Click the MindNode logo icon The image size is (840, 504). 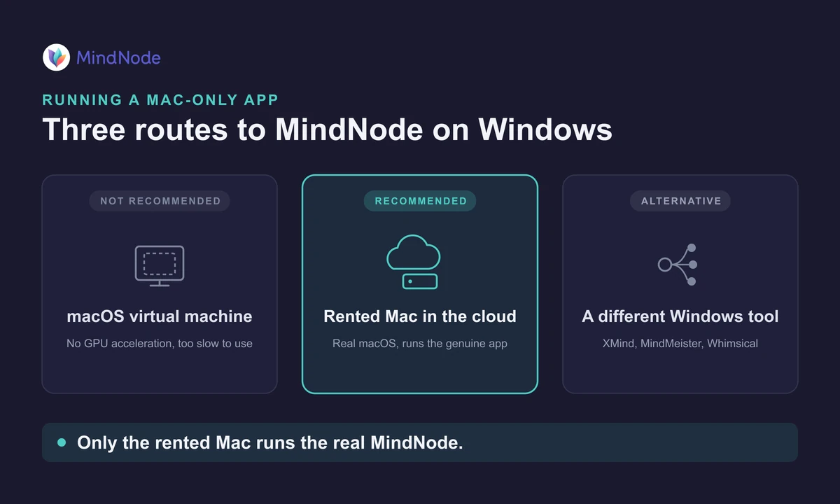56,57
